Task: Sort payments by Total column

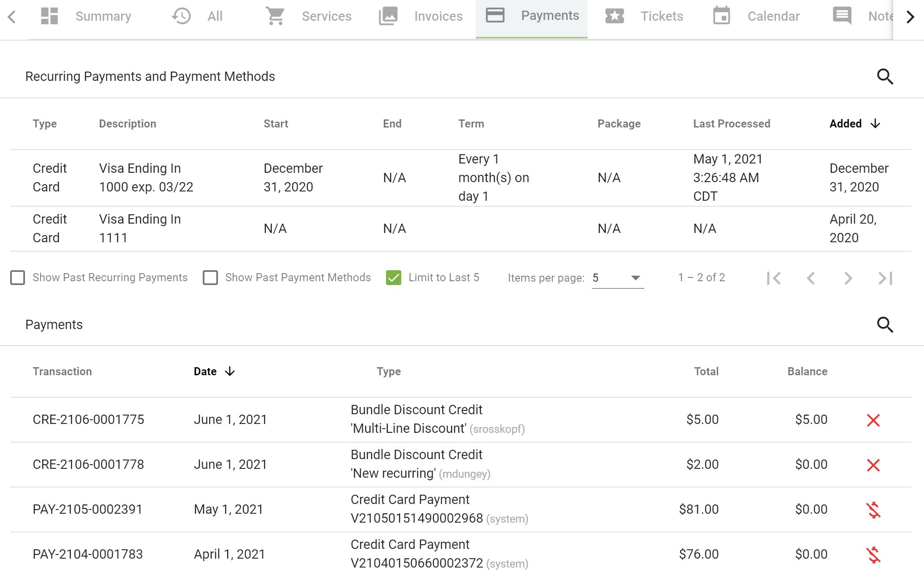Action: point(706,371)
